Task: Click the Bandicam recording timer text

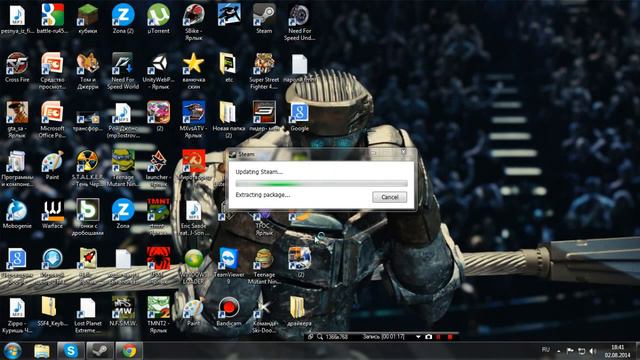Action: click(383, 337)
